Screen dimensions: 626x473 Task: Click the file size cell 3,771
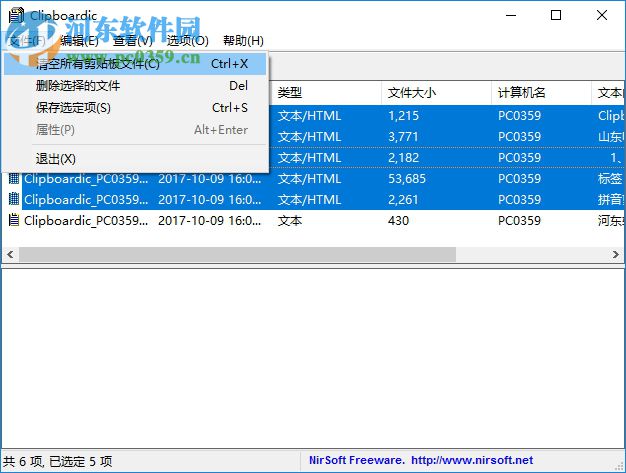403,137
